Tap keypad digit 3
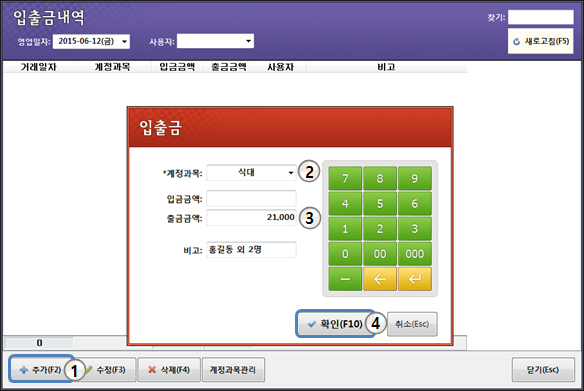 point(415,228)
